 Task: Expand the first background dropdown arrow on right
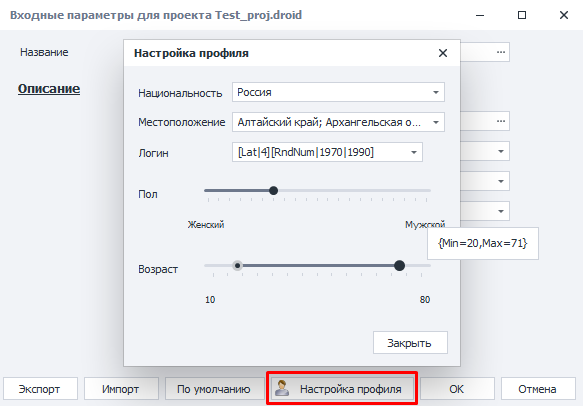pyautogui.click(x=501, y=151)
